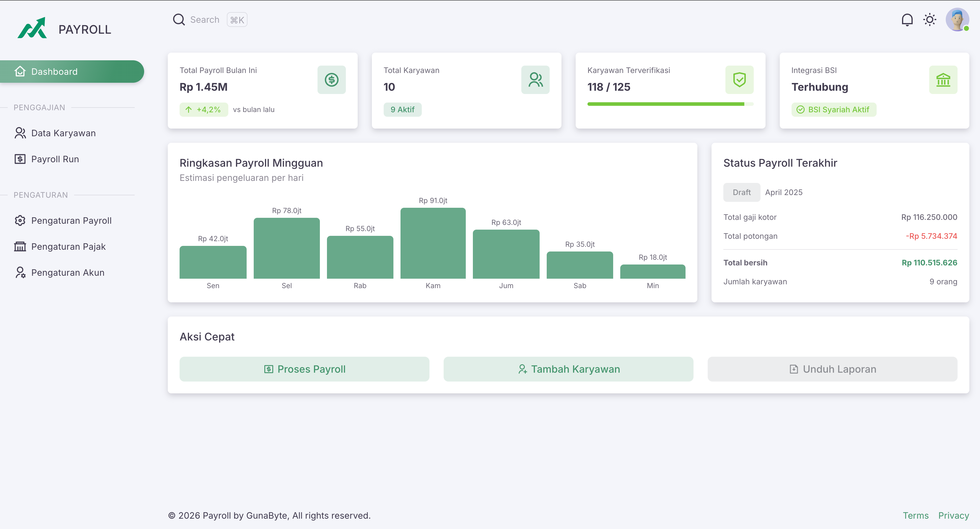
Task: Click the shield check icon in Karyawan Terverifikasi card
Action: 739,80
